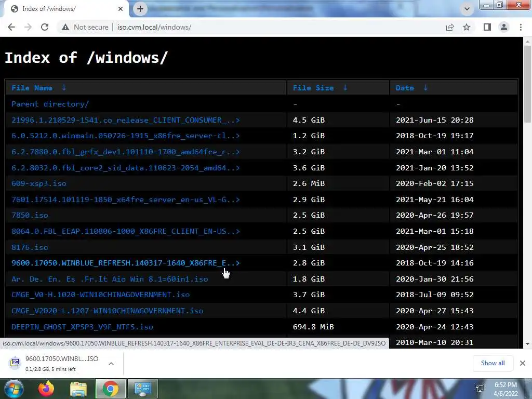
Task: Click the 2.6 MiB size cell
Action: point(309,183)
